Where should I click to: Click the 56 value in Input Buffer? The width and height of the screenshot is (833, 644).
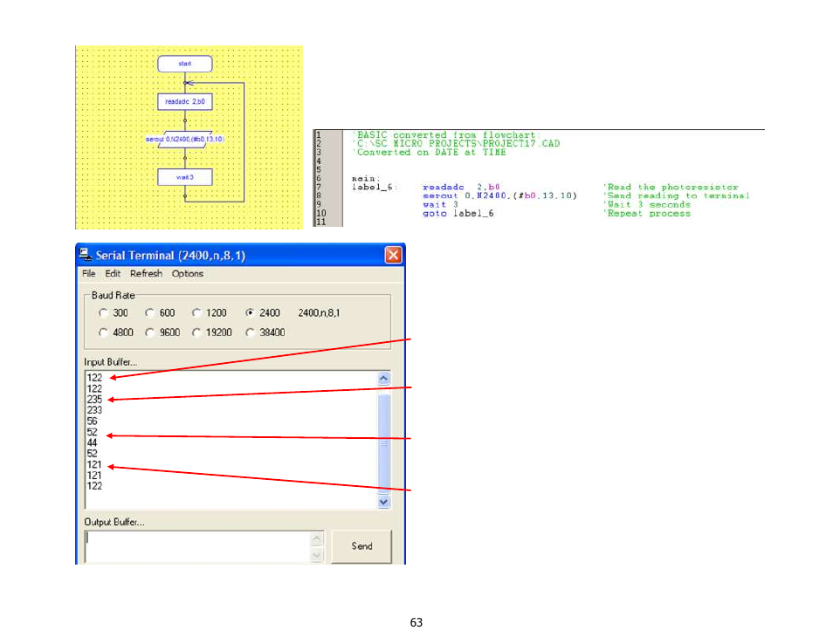tap(92, 421)
